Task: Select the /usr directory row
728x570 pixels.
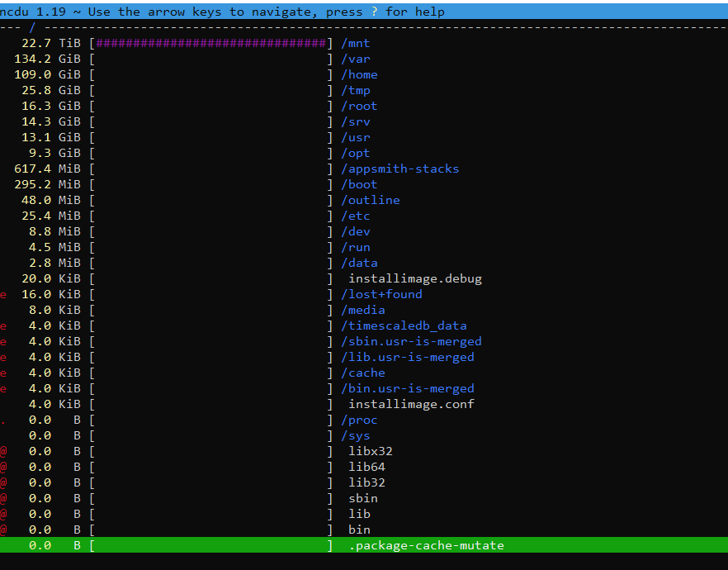Action: (364, 137)
